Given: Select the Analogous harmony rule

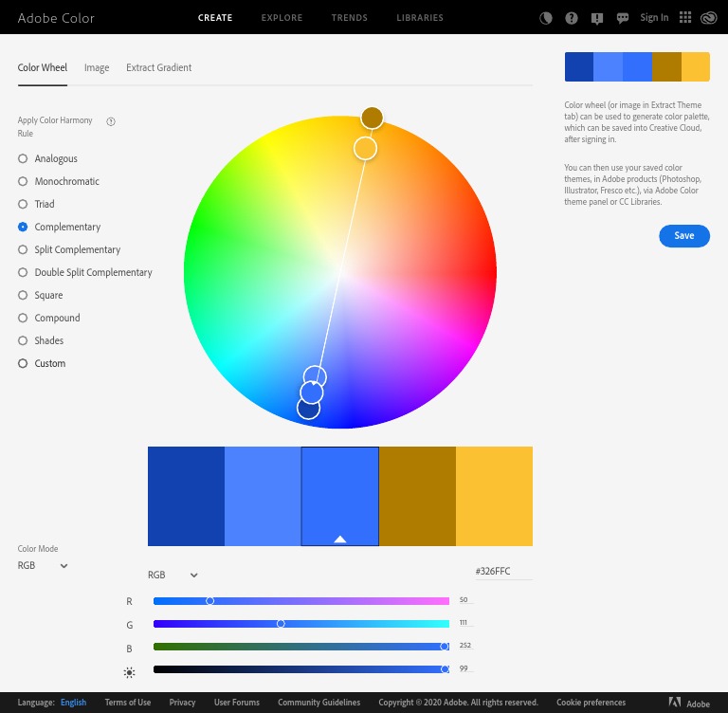Looking at the screenshot, I should (x=23, y=158).
